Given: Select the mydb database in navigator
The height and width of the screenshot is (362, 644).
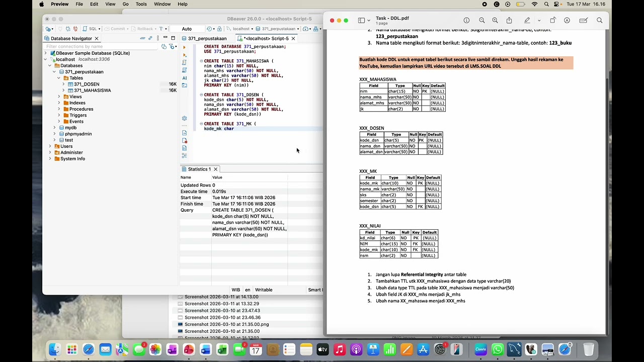Looking at the screenshot, I should click(71, 128).
